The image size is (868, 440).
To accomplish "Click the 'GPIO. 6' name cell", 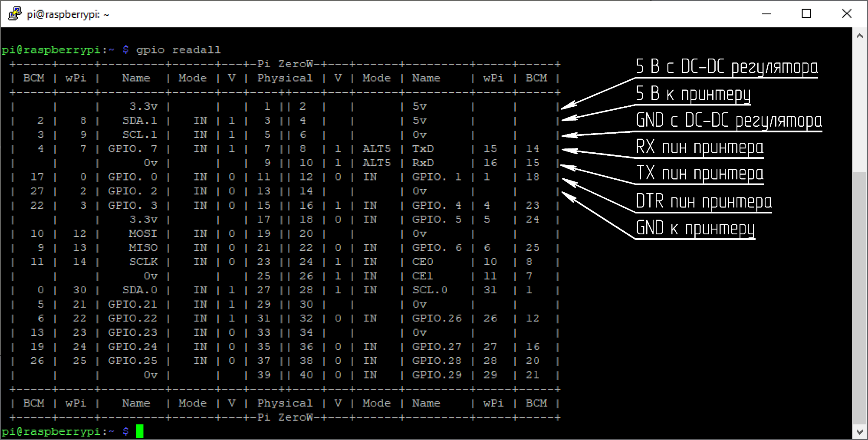I will click(x=437, y=248).
